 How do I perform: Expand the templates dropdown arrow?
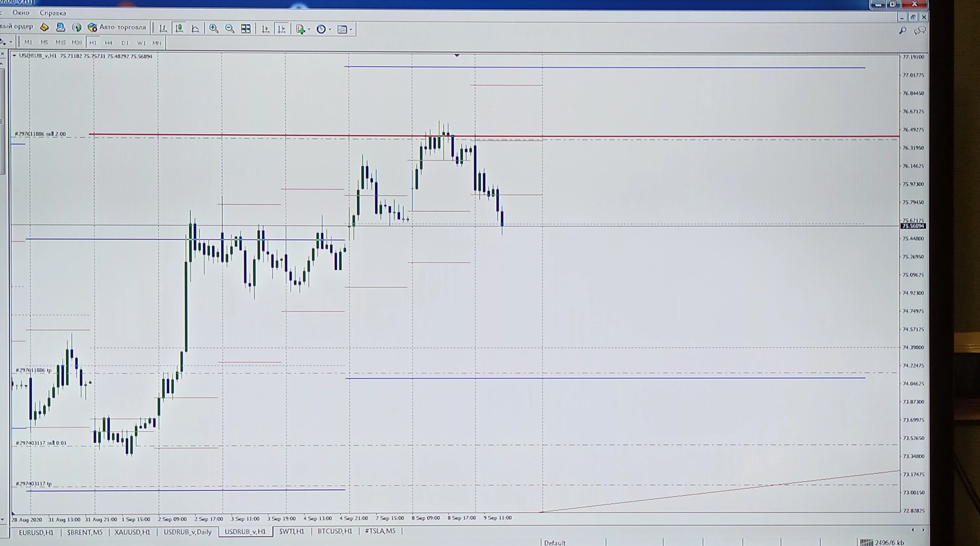(x=351, y=30)
